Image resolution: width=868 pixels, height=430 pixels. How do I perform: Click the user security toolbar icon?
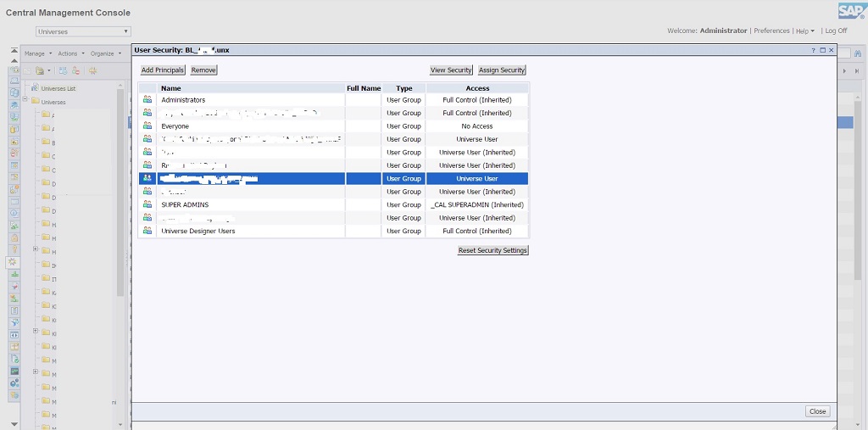pos(75,70)
